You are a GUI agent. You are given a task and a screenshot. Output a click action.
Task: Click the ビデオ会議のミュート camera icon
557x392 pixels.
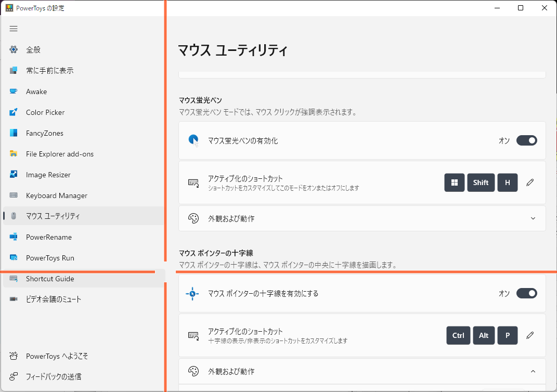pyautogui.click(x=14, y=299)
